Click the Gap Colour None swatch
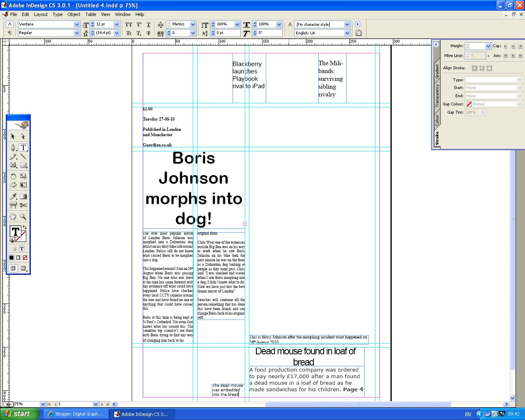 point(469,104)
